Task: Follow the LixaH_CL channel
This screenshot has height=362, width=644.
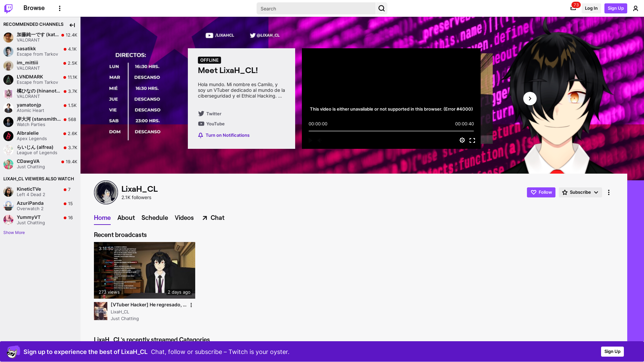Action: 541,192
